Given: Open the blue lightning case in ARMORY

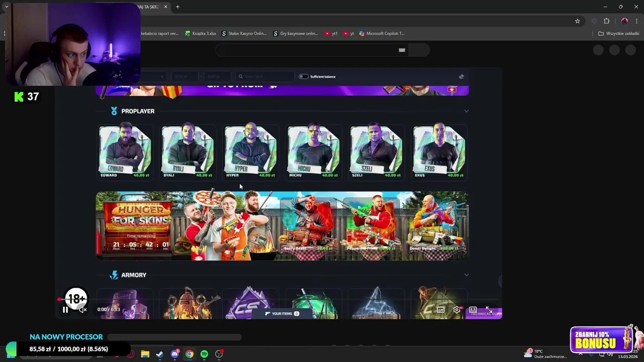Looking at the screenshot, I should [x=376, y=303].
